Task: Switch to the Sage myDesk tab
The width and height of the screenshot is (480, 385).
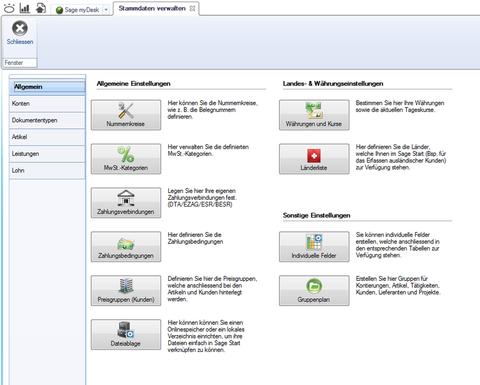Action: click(x=78, y=10)
